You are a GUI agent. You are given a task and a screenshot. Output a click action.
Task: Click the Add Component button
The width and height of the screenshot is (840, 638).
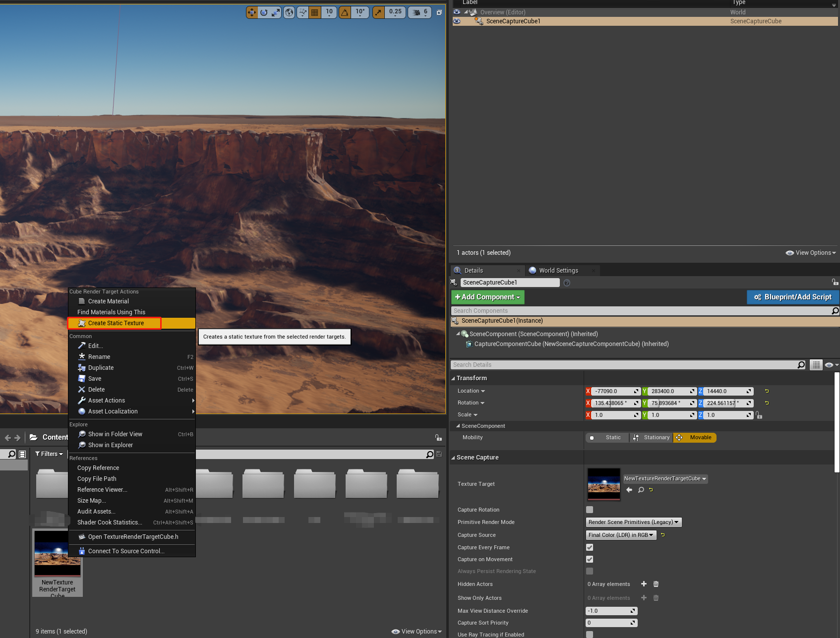(487, 297)
